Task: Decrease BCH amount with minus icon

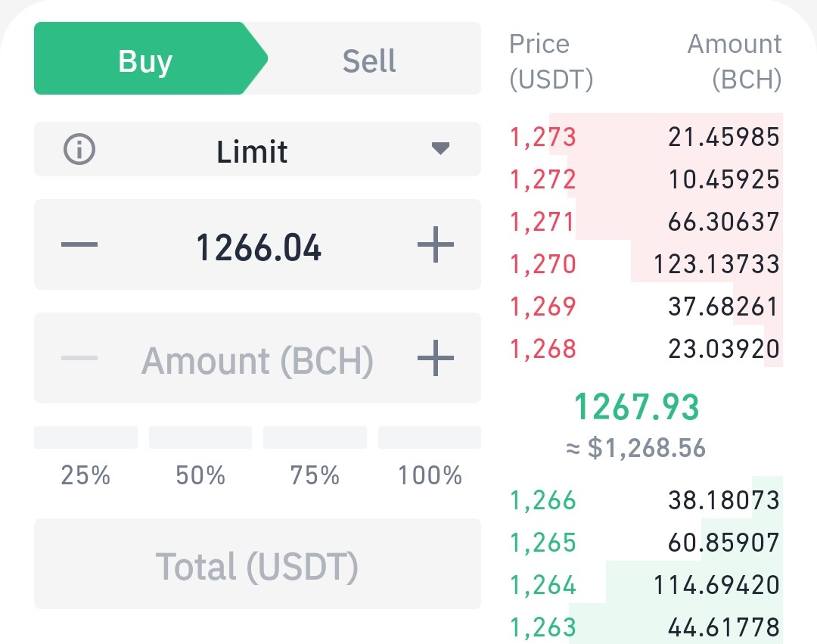Action: click(79, 358)
